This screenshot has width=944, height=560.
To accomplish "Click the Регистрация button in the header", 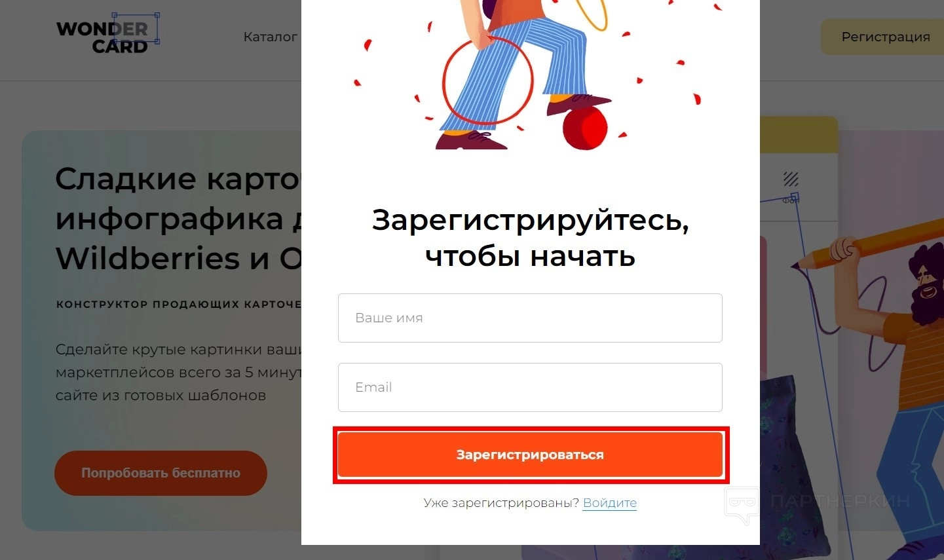I will pyautogui.click(x=882, y=37).
